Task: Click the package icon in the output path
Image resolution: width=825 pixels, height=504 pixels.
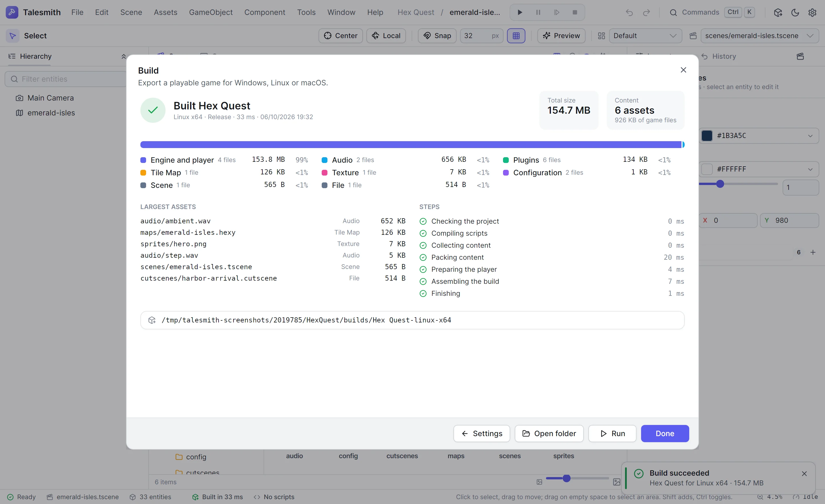Action: [x=152, y=320]
